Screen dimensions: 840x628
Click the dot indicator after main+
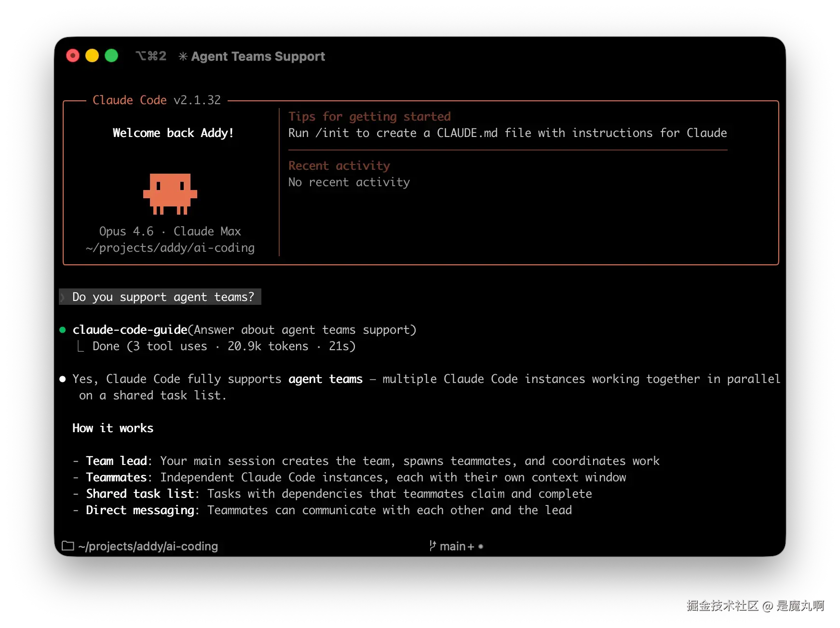coord(481,546)
